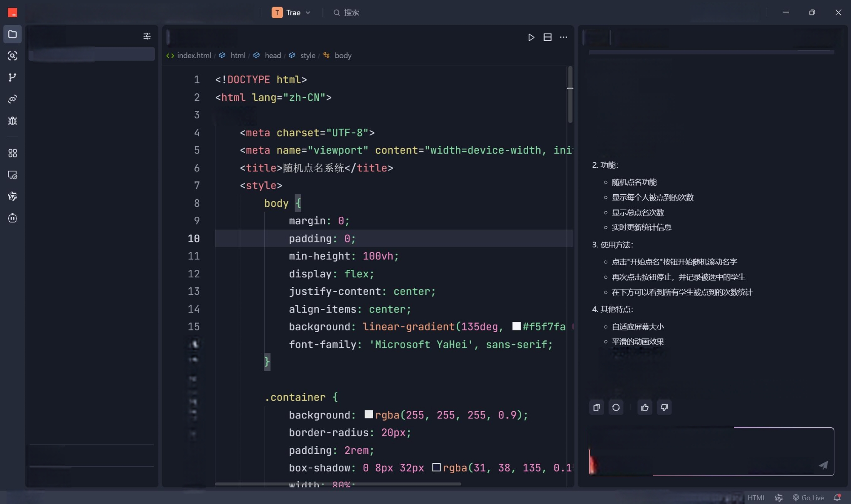Open the Search icon in activity bar
This screenshot has width=851, height=504.
(x=12, y=56)
